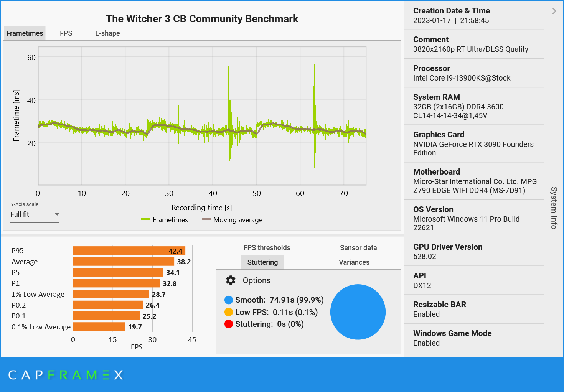Click the chart title The Witcher 3 CB Community Benchmark
The width and height of the screenshot is (564, 392).
(202, 19)
